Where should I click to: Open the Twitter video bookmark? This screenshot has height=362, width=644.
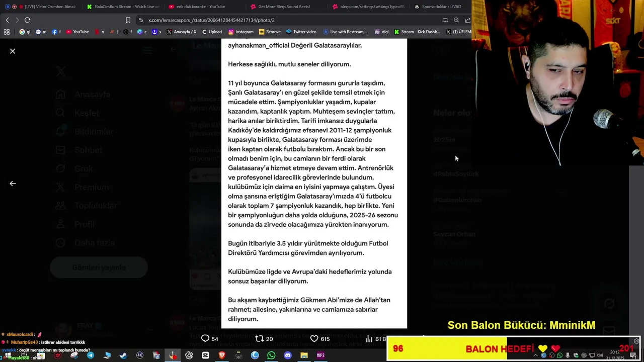(x=301, y=32)
